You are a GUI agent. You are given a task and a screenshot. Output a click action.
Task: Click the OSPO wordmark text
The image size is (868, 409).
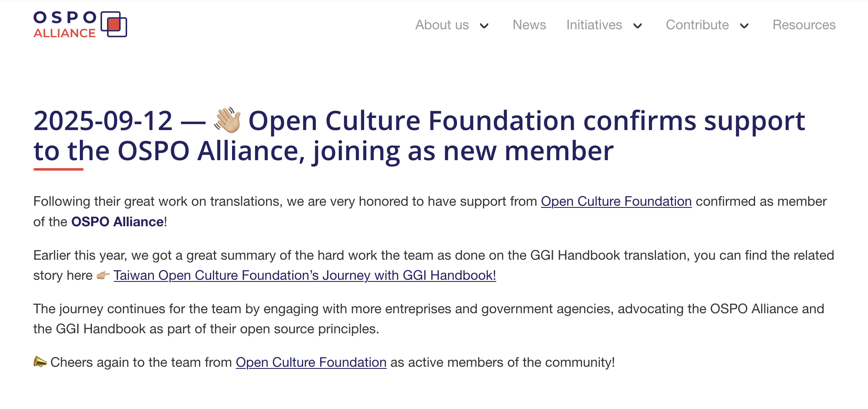click(67, 18)
